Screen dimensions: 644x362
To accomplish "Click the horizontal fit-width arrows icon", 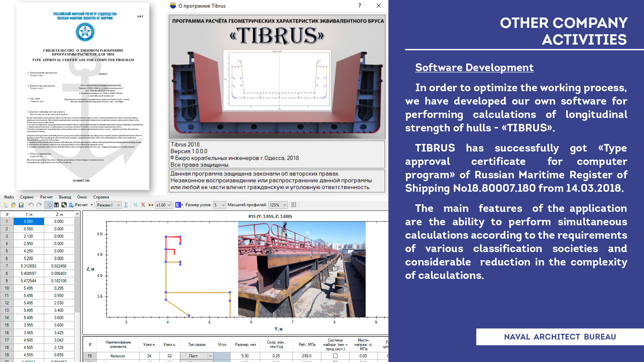I will click(151, 205).
